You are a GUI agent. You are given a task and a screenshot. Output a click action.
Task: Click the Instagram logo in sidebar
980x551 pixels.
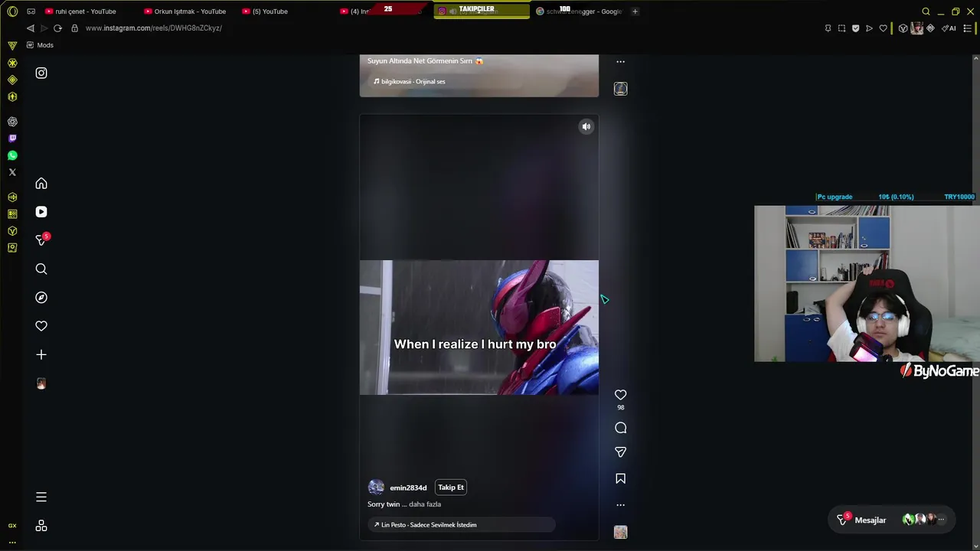coord(41,73)
